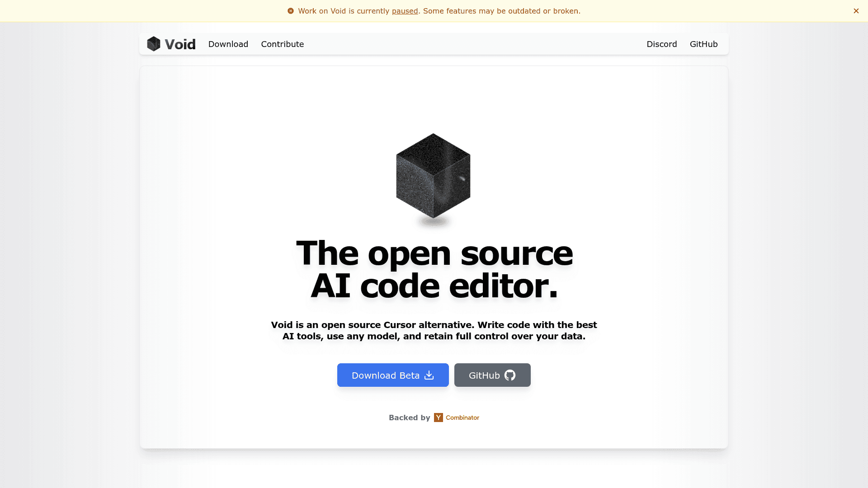The width and height of the screenshot is (868, 488).
Task: Click the GitHub octocat icon
Action: coord(510,375)
